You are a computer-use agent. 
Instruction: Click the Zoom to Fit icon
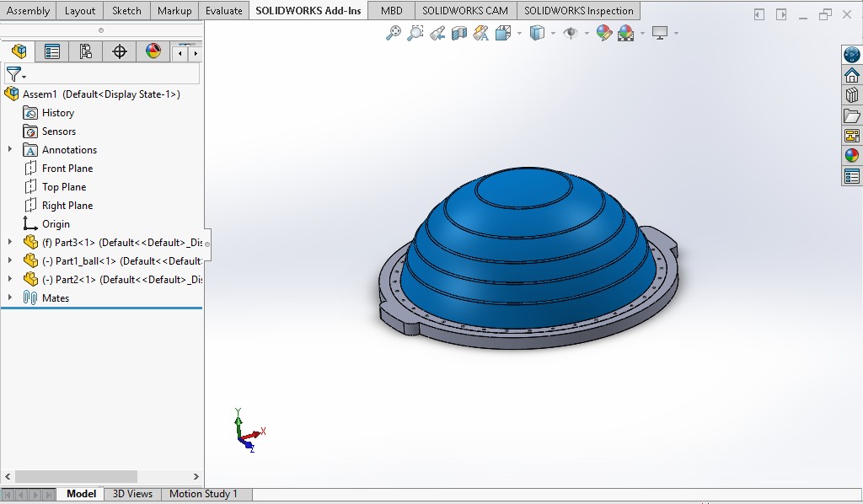393,33
